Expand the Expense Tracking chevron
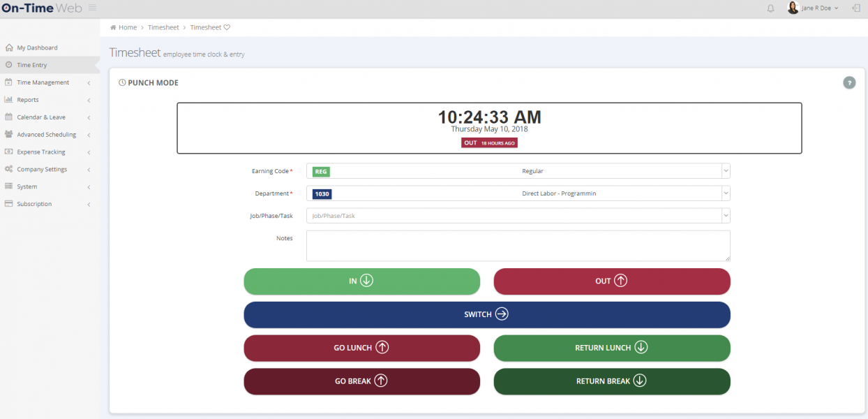Image resolution: width=868 pixels, height=419 pixels. (x=89, y=152)
